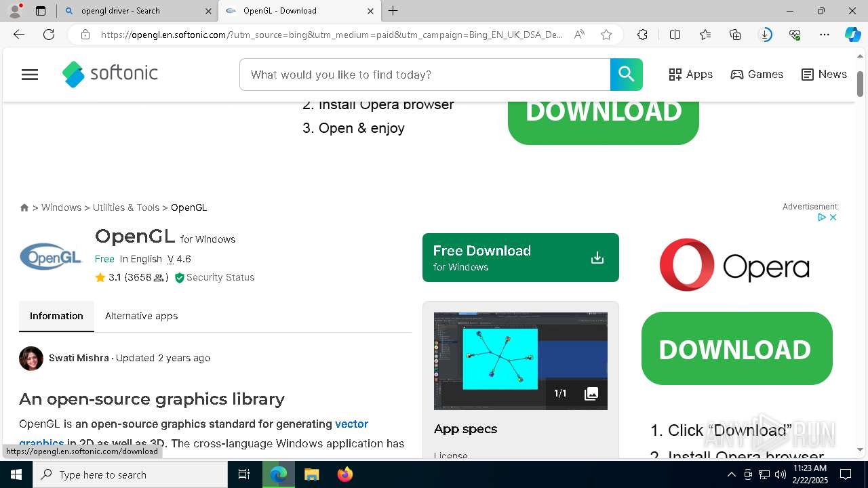Open the Softonic hamburger menu
The width and height of the screenshot is (868, 488).
30,75
